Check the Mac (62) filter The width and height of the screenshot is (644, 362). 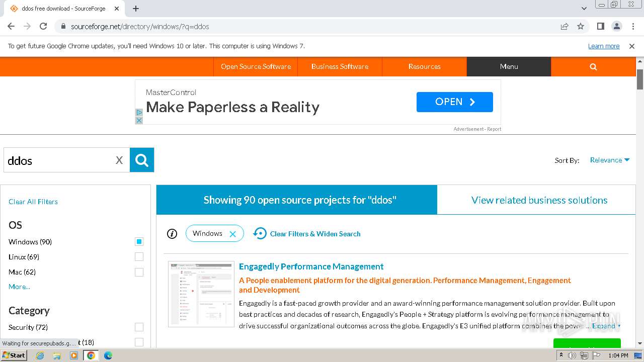pos(139,272)
